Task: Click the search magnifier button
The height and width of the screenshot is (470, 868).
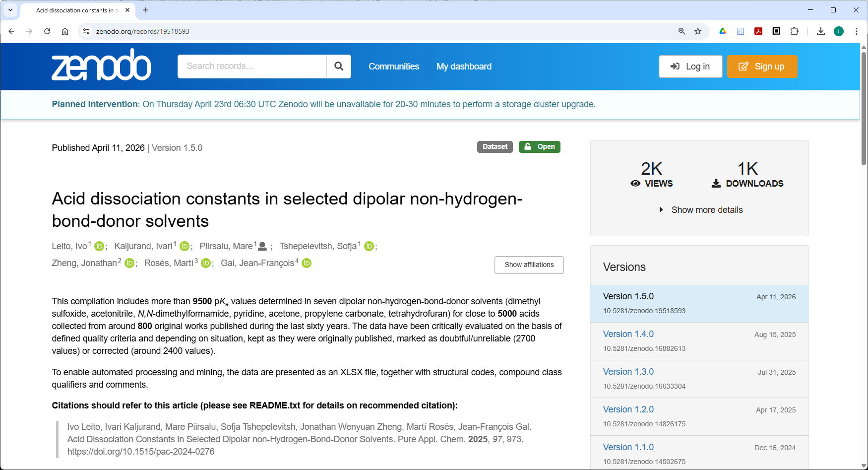Action: 339,67
